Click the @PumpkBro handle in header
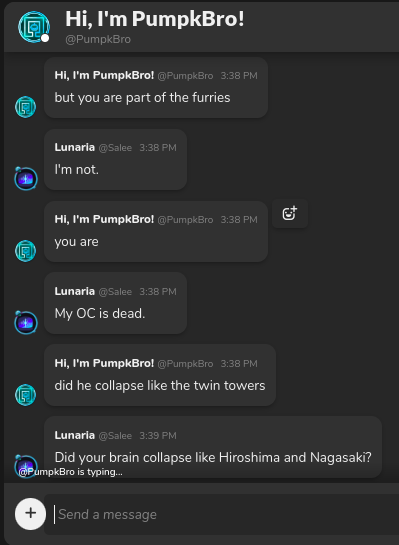This screenshot has height=545, width=399. [x=98, y=39]
